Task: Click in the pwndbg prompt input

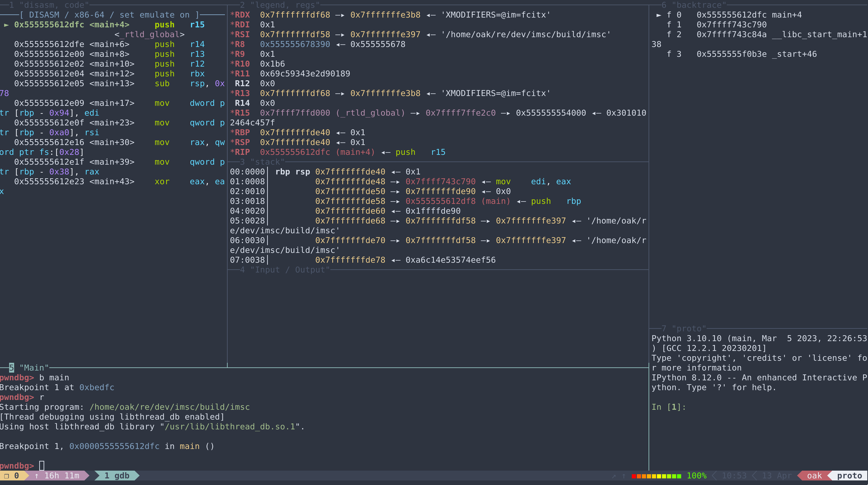Action: (x=42, y=466)
